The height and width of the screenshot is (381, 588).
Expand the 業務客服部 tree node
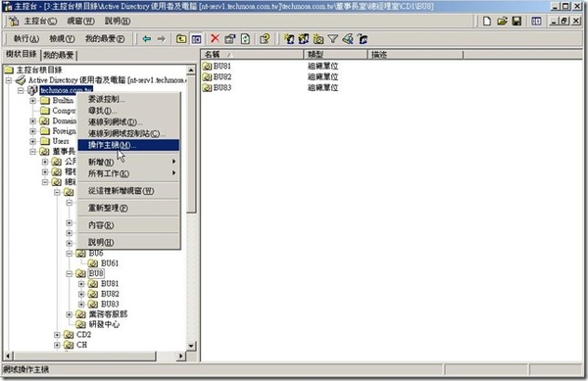[x=69, y=314]
